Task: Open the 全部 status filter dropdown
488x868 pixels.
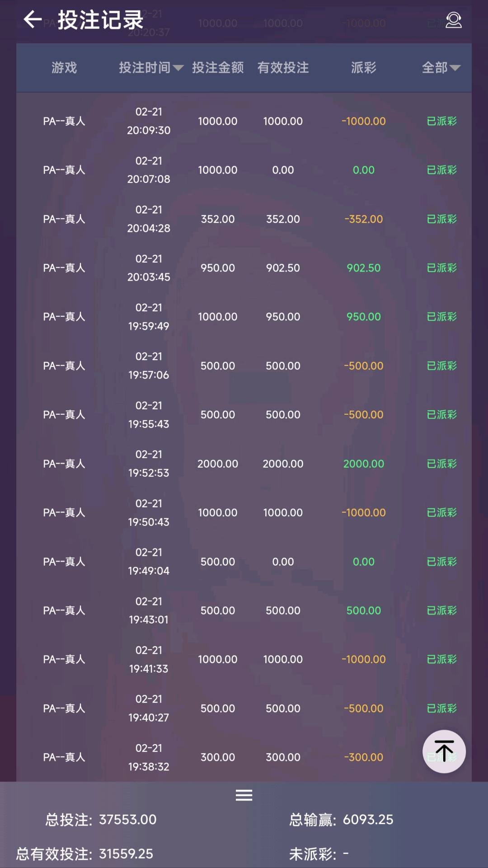Action: [441, 68]
